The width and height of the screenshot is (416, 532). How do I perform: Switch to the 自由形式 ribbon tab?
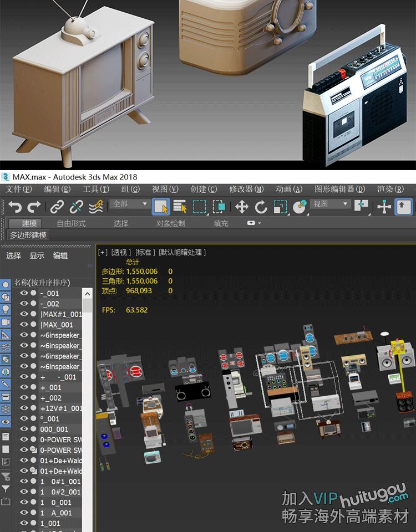tap(71, 223)
